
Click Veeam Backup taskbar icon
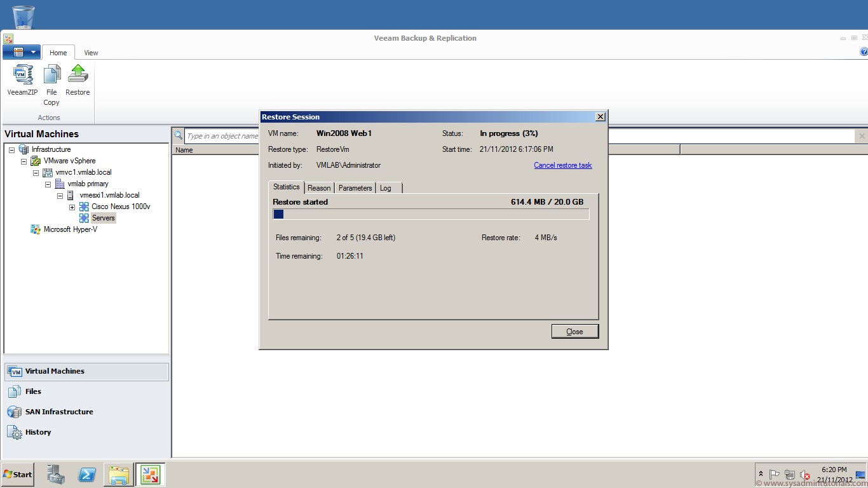pos(150,474)
